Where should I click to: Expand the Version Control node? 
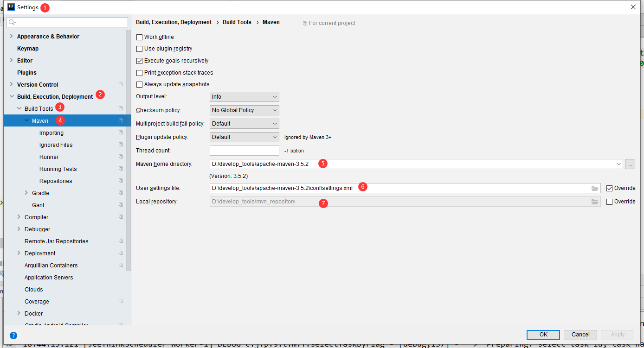point(11,84)
